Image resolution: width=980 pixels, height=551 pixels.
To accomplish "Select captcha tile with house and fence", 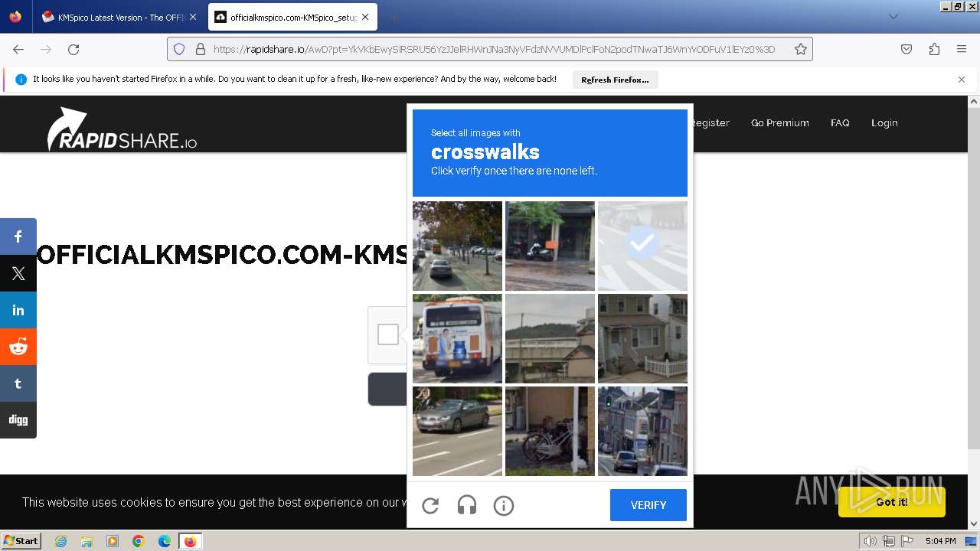I will coord(642,338).
